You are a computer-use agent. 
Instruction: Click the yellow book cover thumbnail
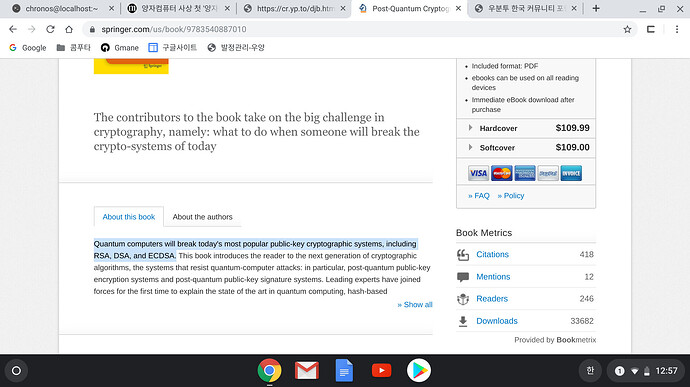(x=131, y=66)
